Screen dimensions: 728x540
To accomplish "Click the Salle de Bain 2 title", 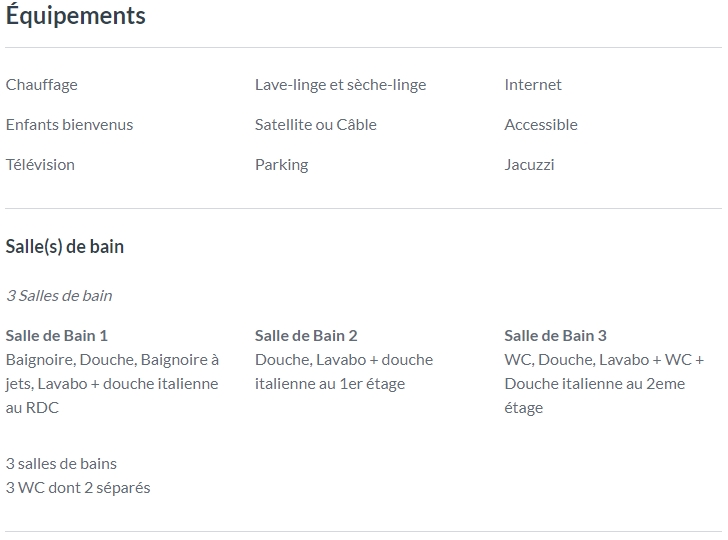I will 306,336.
